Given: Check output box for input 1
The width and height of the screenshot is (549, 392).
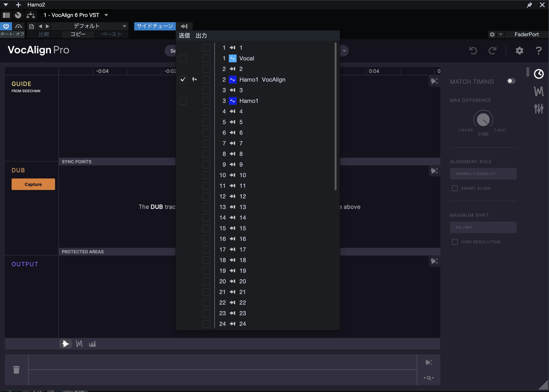Looking at the screenshot, I should pyautogui.click(x=207, y=48).
